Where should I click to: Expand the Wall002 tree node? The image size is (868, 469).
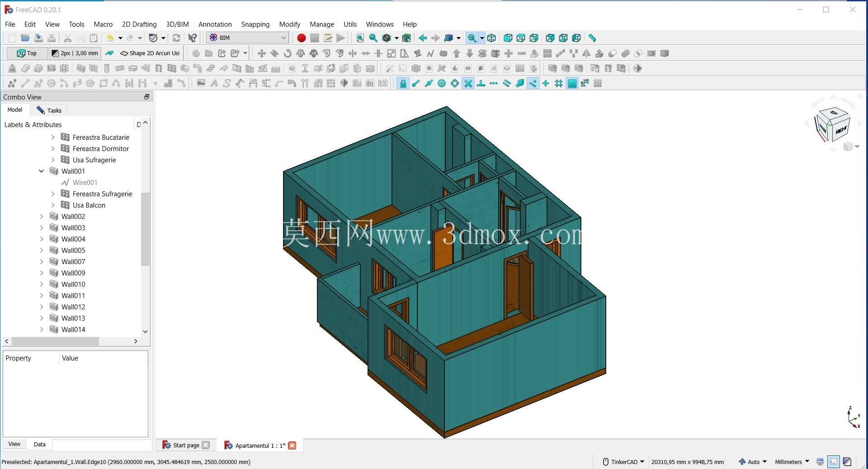click(42, 216)
